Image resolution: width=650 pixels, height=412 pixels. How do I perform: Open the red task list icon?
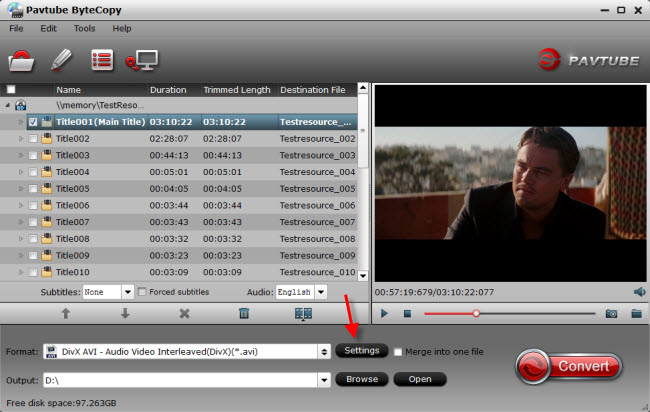(x=102, y=60)
